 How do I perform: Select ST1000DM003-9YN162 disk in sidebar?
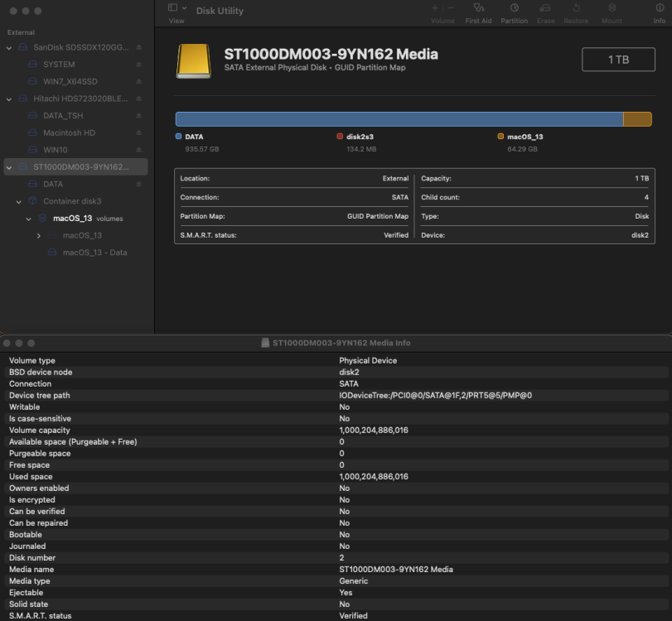click(76, 167)
